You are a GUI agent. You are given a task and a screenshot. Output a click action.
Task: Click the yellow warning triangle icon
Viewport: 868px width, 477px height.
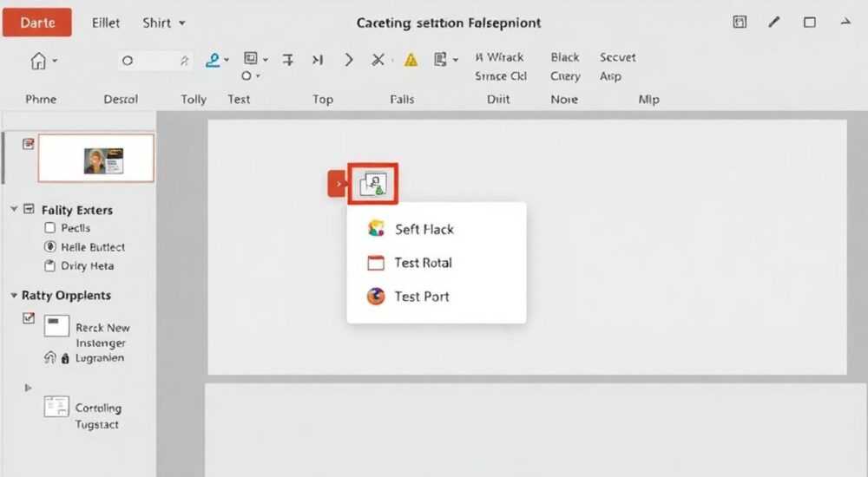(411, 60)
